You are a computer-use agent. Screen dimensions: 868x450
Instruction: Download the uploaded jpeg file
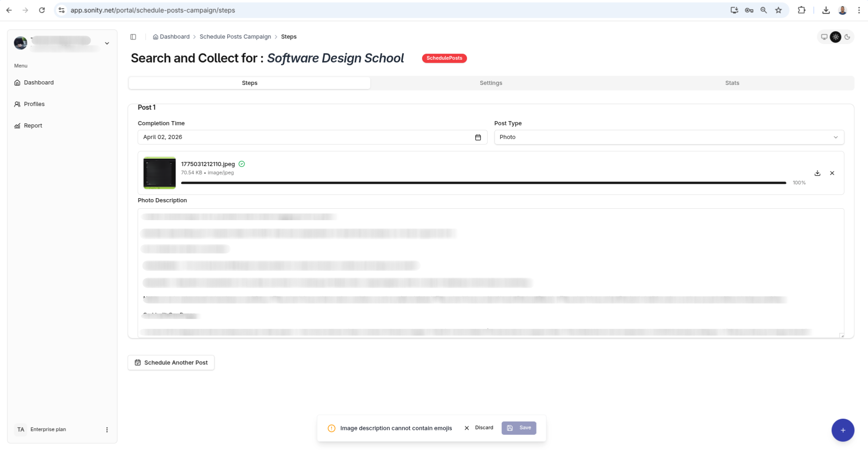(x=817, y=173)
